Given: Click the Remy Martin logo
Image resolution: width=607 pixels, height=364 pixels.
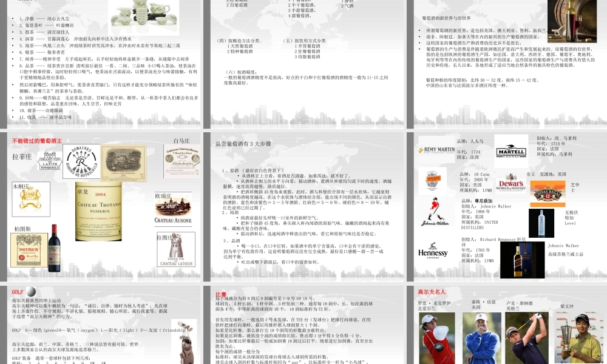Looking at the screenshot, I should coord(436,150).
